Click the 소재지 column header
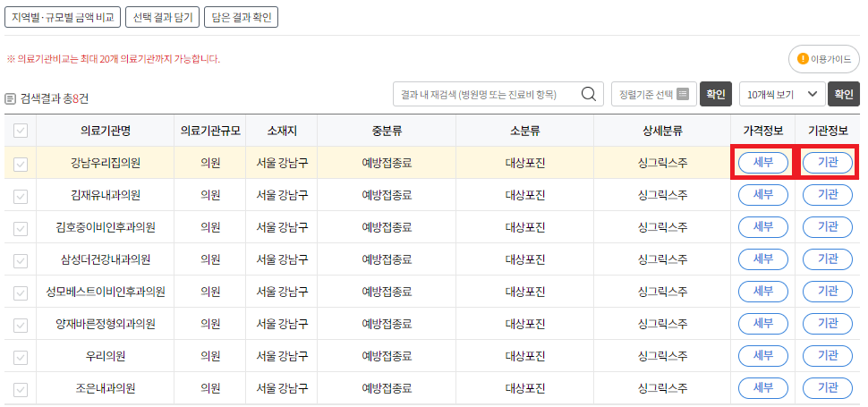This screenshot has height=407, width=868. (282, 131)
